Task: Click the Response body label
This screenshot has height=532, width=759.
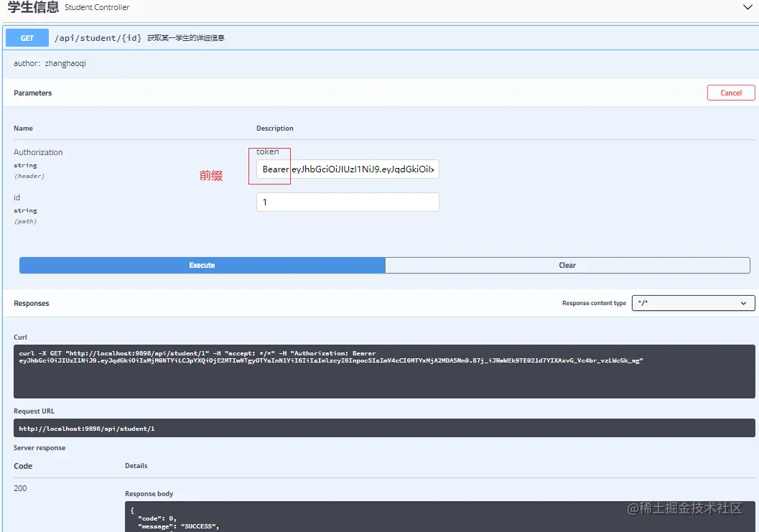Action: [x=149, y=494]
